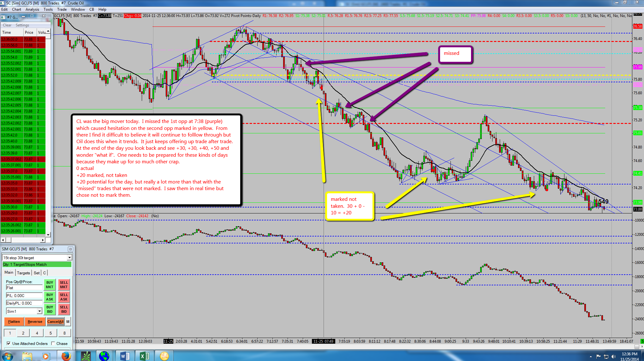Click Clear in Time and Sales window

(7, 25)
